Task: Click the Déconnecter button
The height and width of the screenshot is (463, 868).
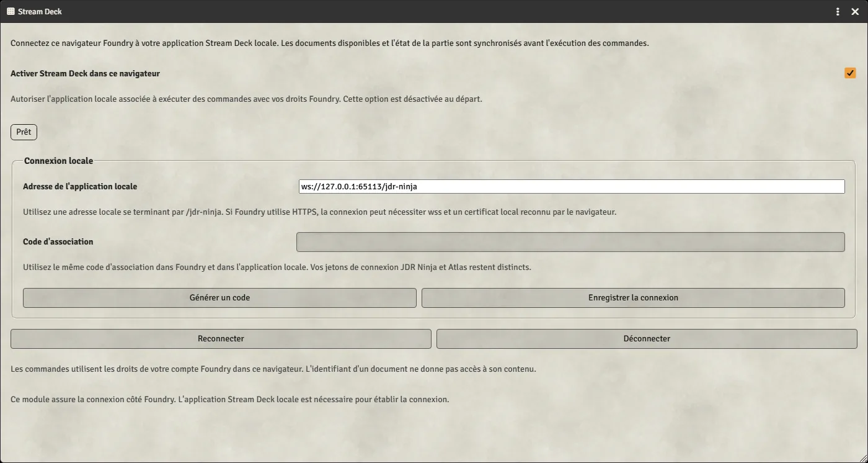Action: click(647, 339)
